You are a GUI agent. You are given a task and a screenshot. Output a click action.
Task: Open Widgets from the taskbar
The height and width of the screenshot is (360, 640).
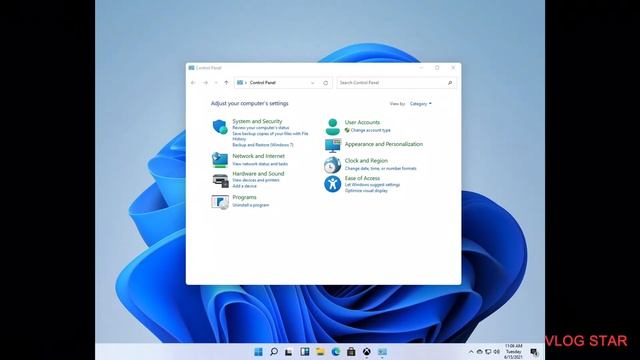(x=304, y=352)
